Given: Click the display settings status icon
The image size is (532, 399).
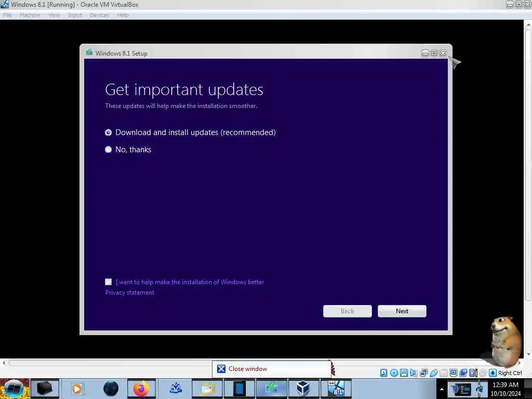Looking at the screenshot, I should (453, 373).
